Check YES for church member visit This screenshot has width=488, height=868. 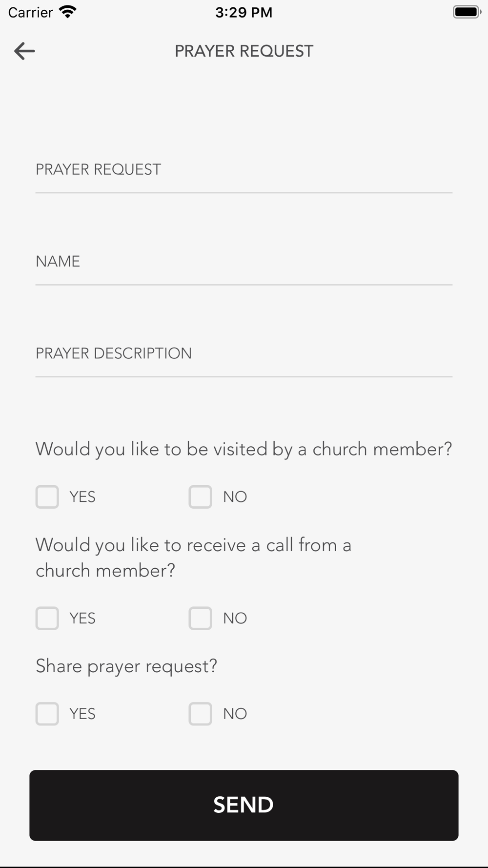click(47, 497)
